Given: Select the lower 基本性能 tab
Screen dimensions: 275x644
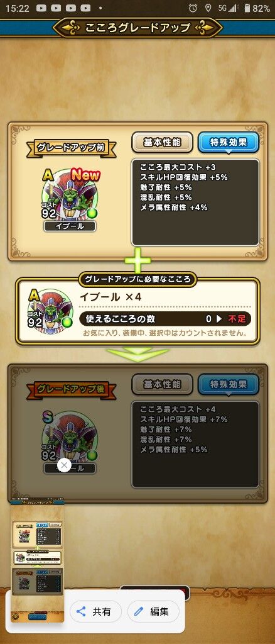Looking at the screenshot, I should (162, 384).
